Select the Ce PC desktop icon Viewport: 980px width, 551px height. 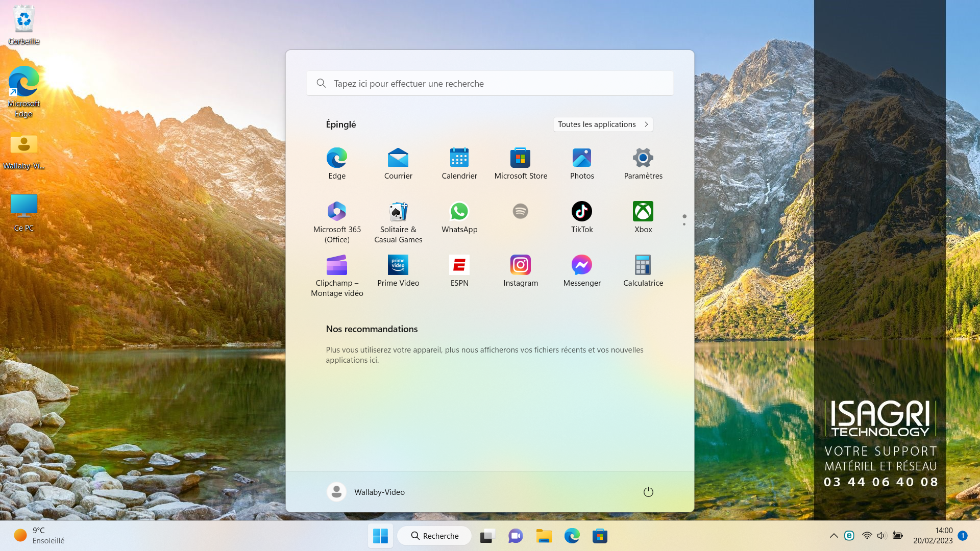point(23,213)
